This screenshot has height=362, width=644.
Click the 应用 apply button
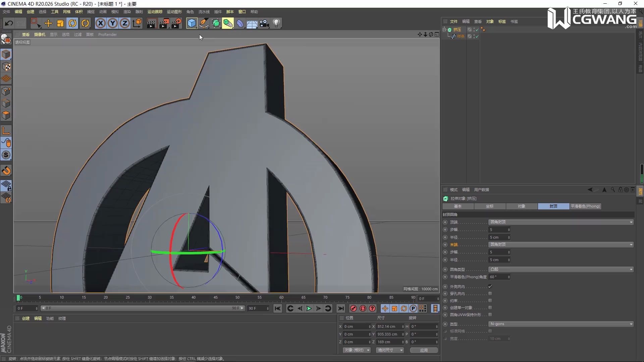[424, 350]
